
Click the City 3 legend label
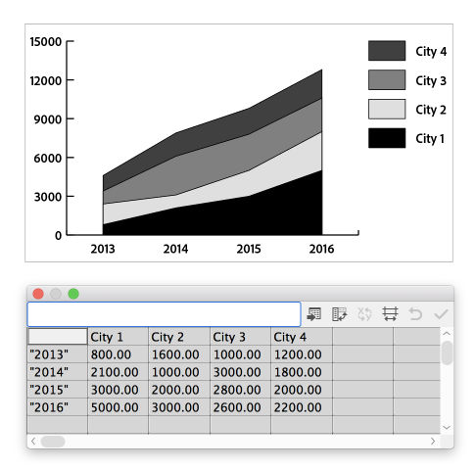coord(431,80)
